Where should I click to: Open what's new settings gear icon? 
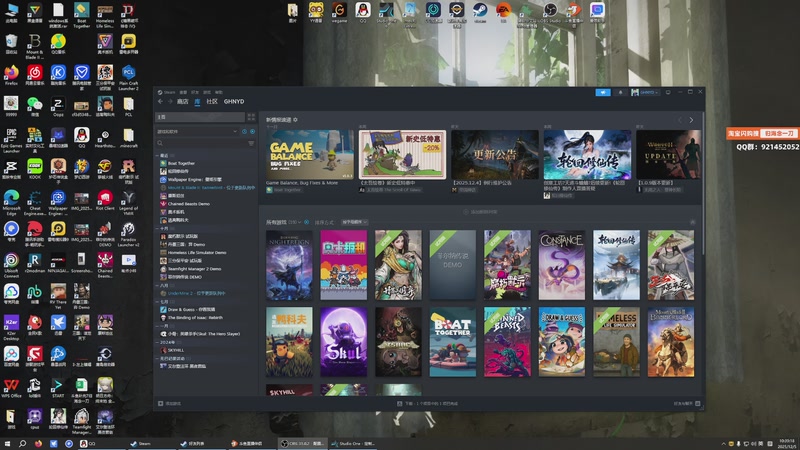click(295, 120)
